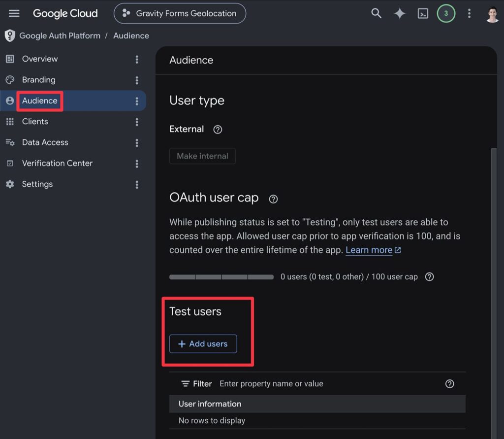Open notifications badge showing 3

click(446, 13)
